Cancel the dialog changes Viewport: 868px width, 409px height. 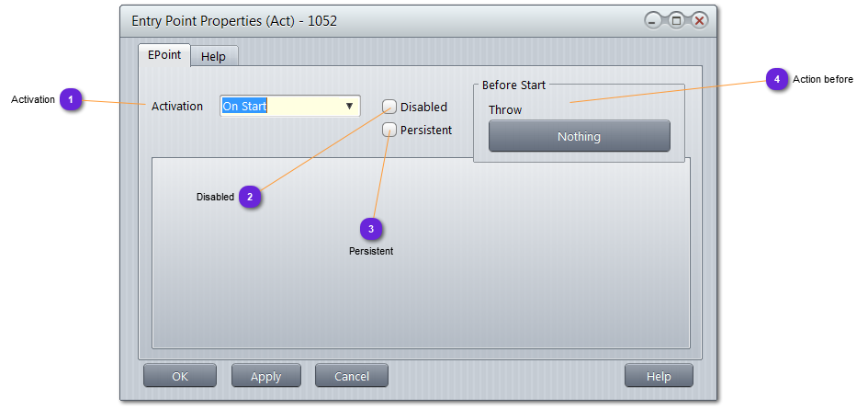(352, 376)
